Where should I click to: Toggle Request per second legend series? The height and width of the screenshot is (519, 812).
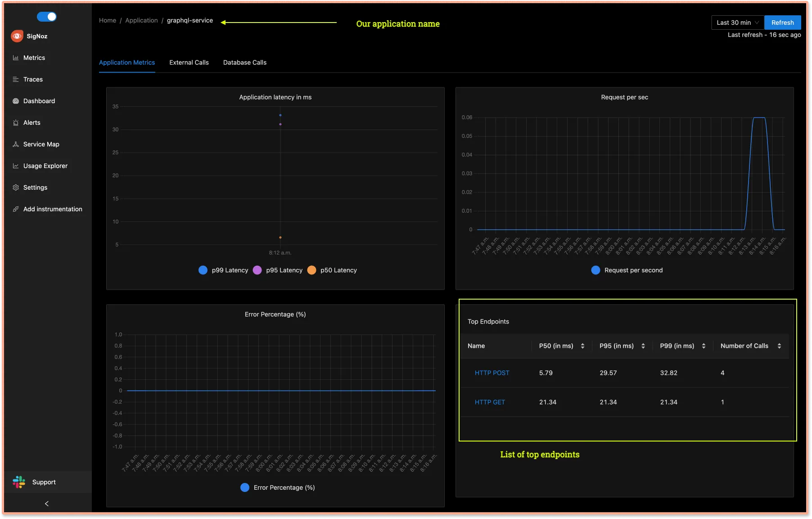(x=627, y=270)
